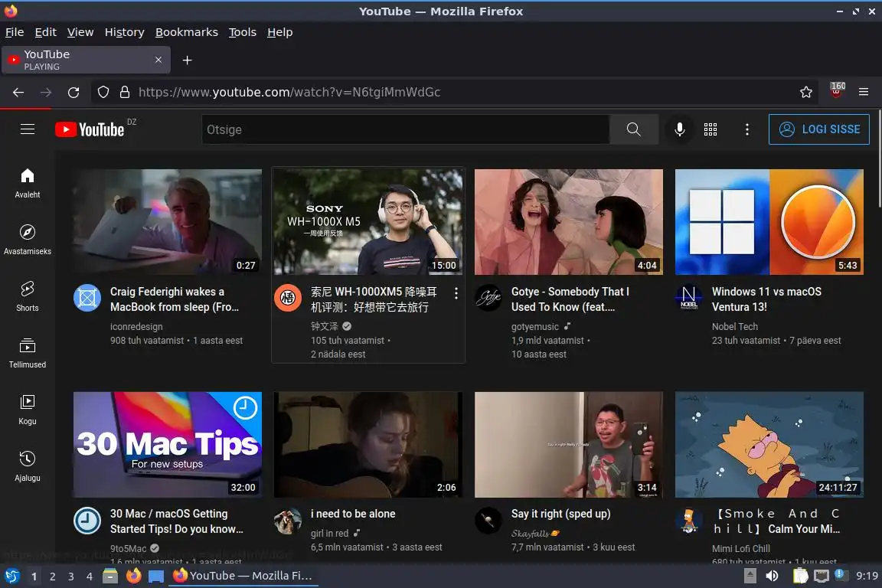This screenshot has width=882, height=588.
Task: Click the page vertical scrollbar
Action: pos(879,160)
